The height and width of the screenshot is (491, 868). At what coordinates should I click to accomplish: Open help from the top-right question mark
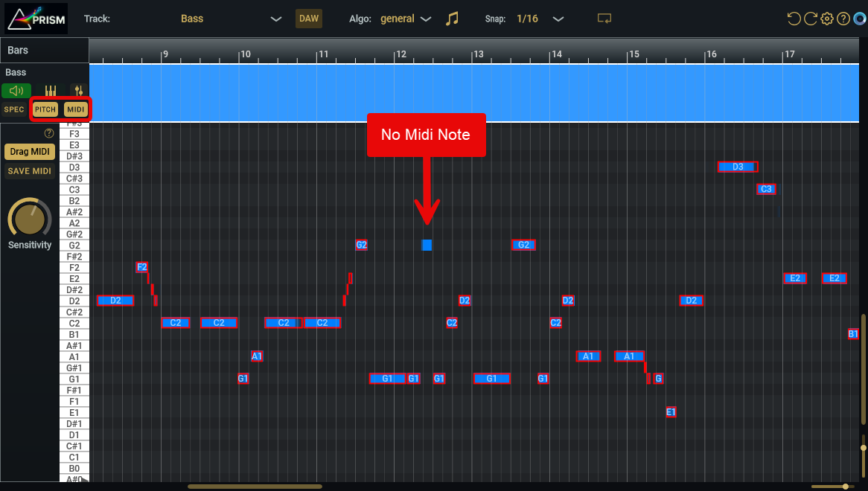(x=843, y=19)
